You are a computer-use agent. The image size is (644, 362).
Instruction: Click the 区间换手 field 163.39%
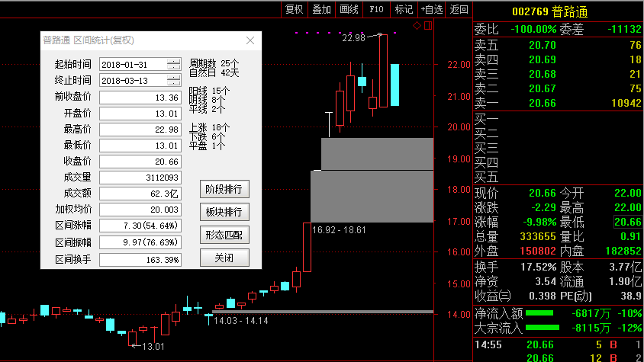click(x=140, y=259)
